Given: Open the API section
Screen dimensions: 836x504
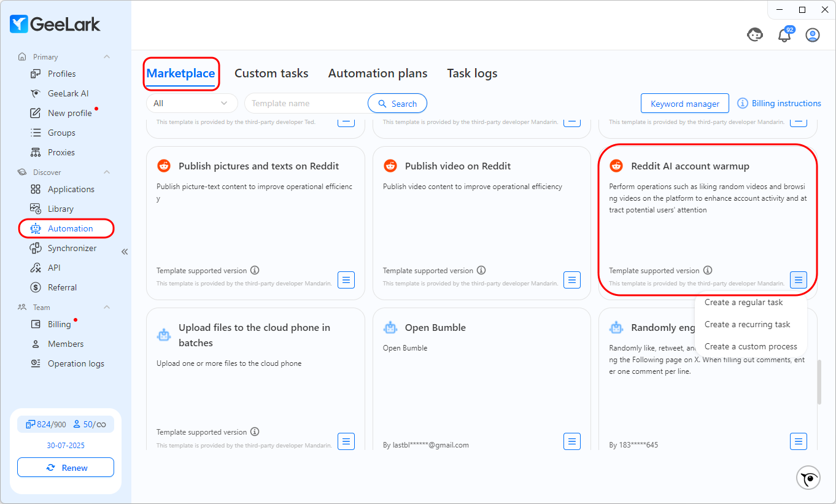Looking at the screenshot, I should pyautogui.click(x=55, y=268).
